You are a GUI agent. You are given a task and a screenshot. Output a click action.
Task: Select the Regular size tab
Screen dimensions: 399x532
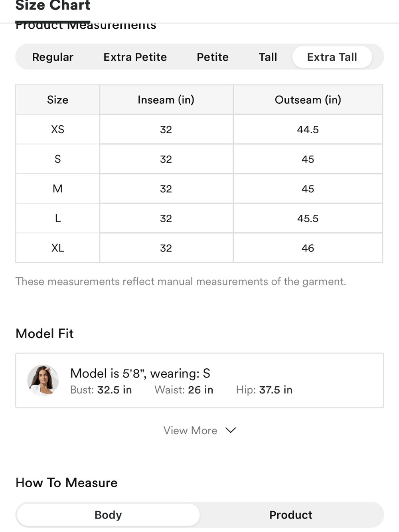tap(53, 57)
